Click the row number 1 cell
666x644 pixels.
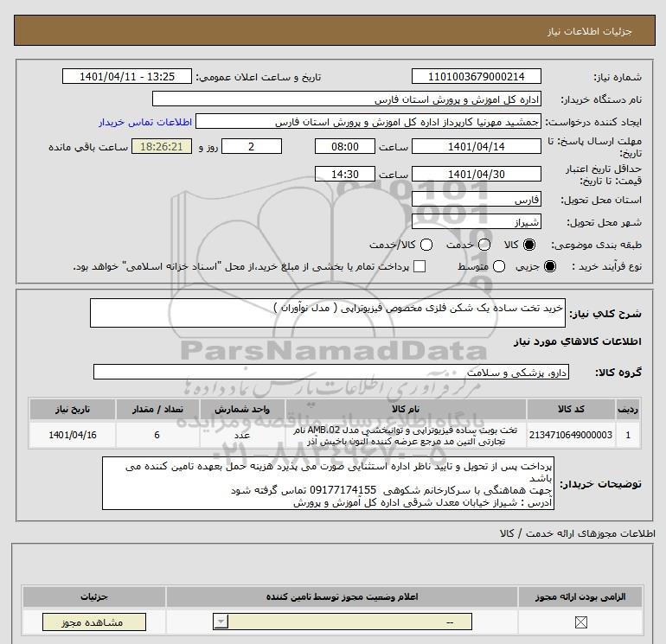[x=628, y=435]
